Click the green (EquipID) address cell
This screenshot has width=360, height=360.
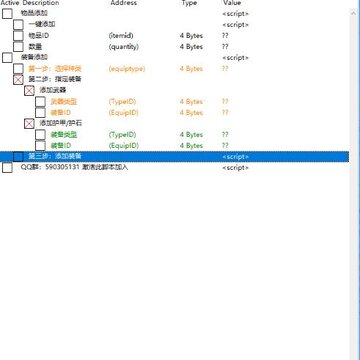[x=123, y=146]
